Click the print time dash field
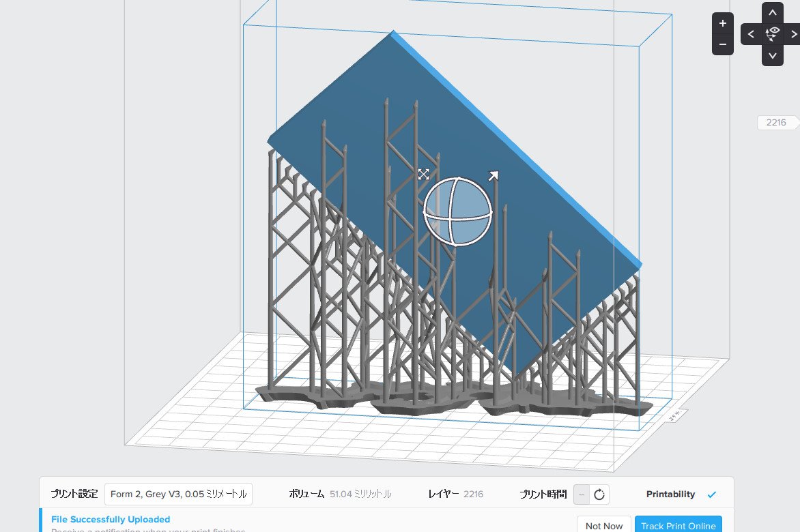 tap(582, 494)
